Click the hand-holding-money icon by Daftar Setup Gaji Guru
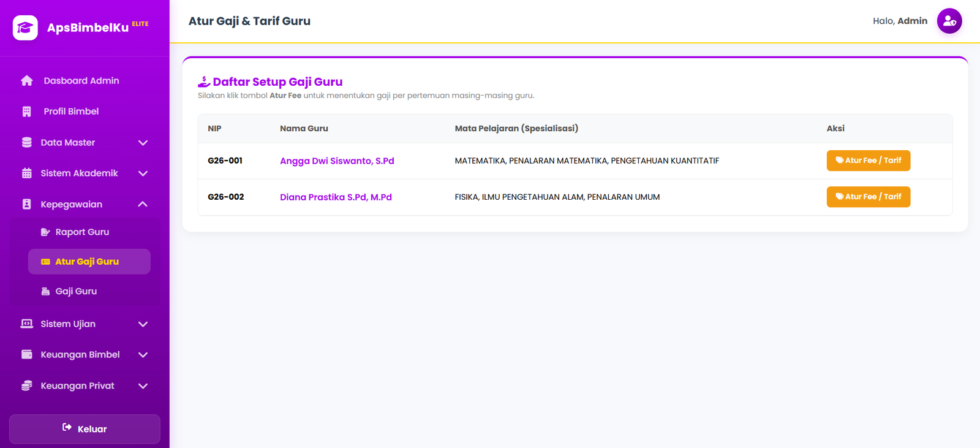The height and width of the screenshot is (448, 980). pos(204,82)
